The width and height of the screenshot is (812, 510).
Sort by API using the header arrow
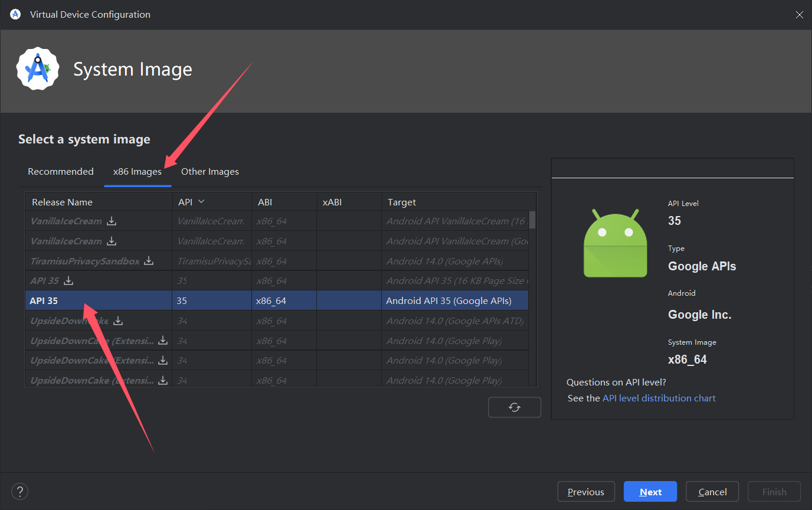tap(201, 202)
